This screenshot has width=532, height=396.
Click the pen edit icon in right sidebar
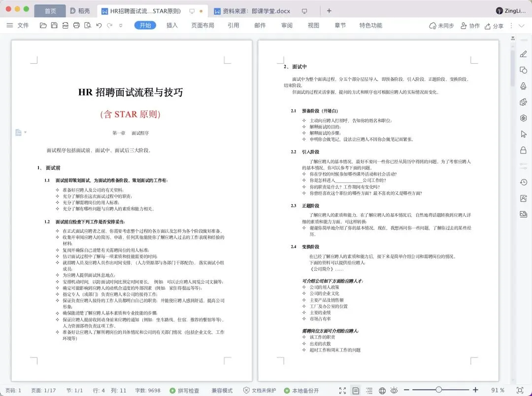click(524, 54)
